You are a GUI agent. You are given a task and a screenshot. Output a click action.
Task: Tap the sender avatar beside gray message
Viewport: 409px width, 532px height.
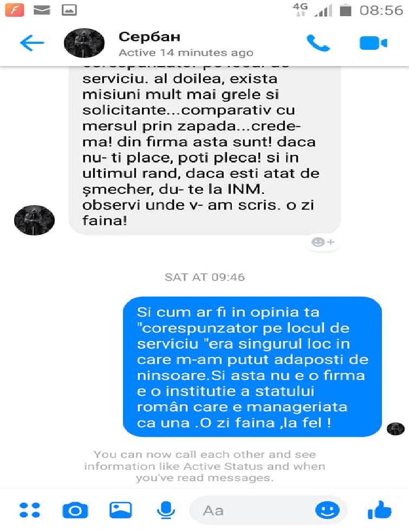coord(34,220)
